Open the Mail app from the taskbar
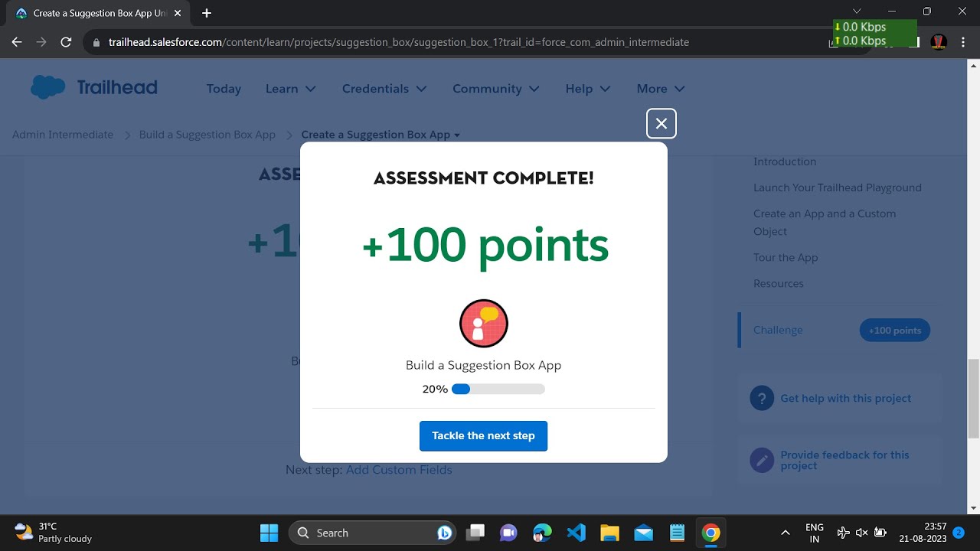The image size is (980, 551). tap(643, 533)
